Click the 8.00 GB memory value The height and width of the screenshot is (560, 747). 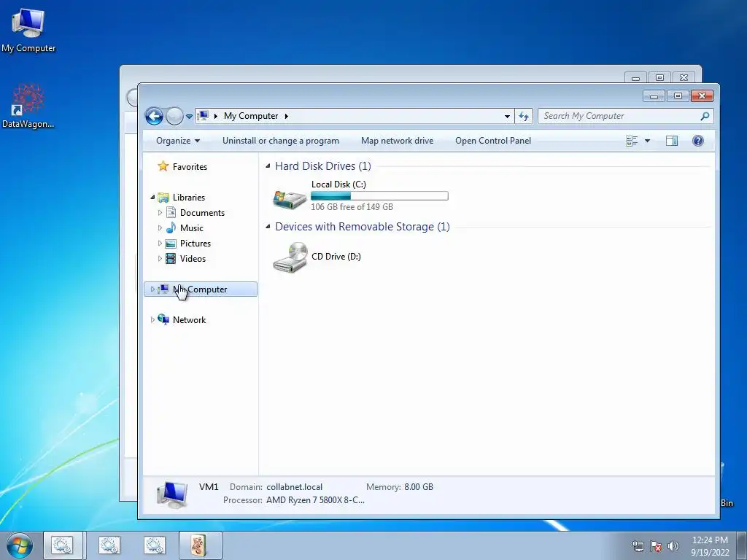419,486
